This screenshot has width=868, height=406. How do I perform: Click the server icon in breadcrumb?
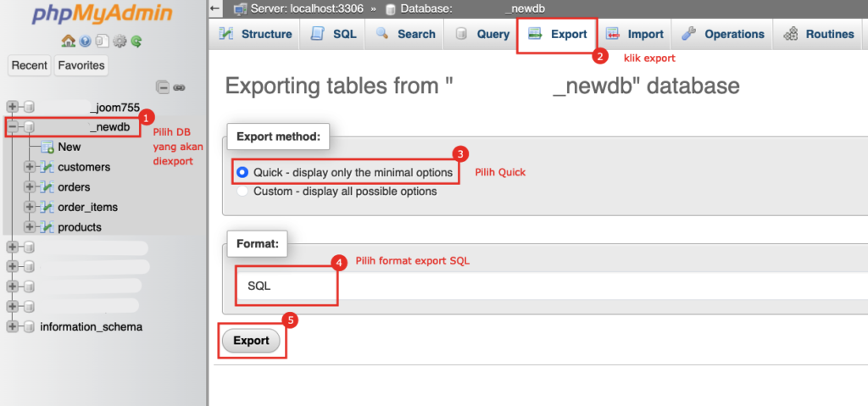[240, 8]
